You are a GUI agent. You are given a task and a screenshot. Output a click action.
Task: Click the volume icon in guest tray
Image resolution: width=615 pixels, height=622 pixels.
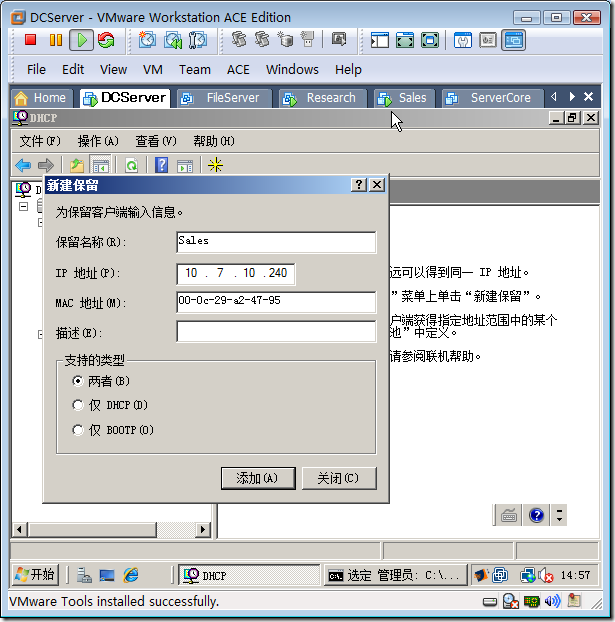pyautogui.click(x=547, y=575)
